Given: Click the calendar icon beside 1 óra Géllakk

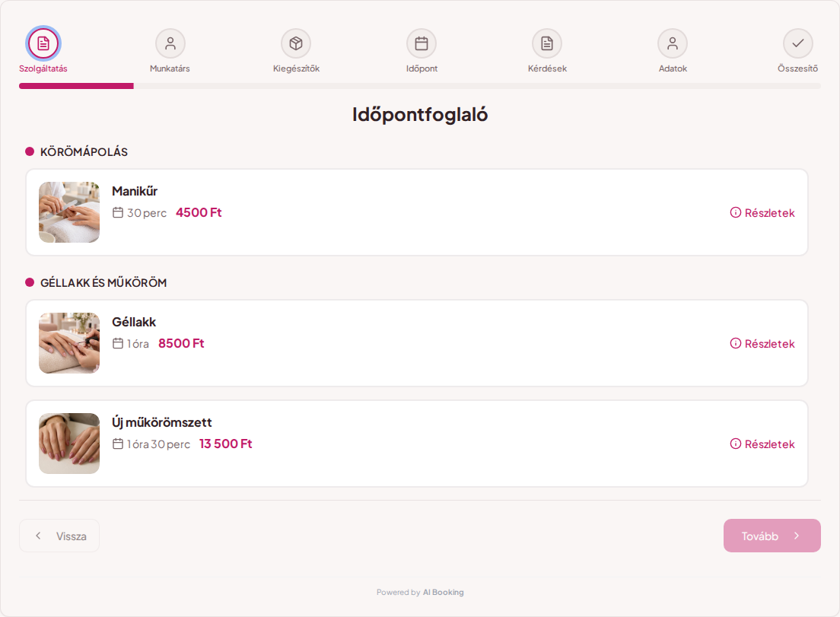Looking at the screenshot, I should tap(118, 343).
